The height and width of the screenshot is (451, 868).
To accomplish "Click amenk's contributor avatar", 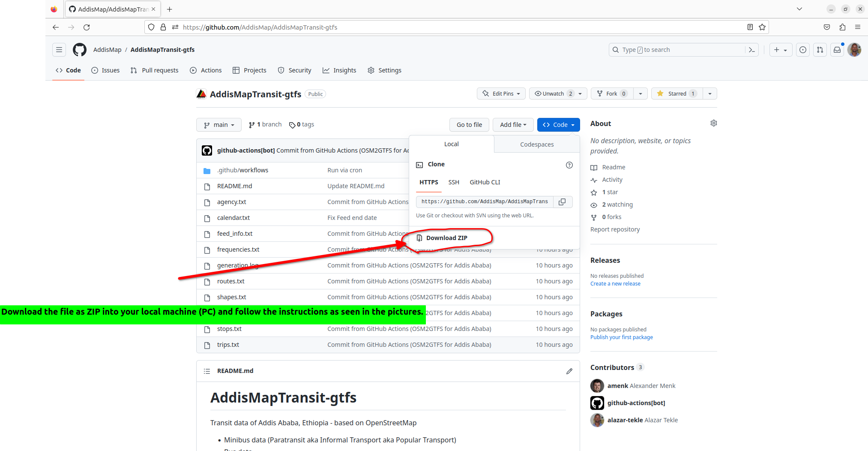I will click(597, 386).
